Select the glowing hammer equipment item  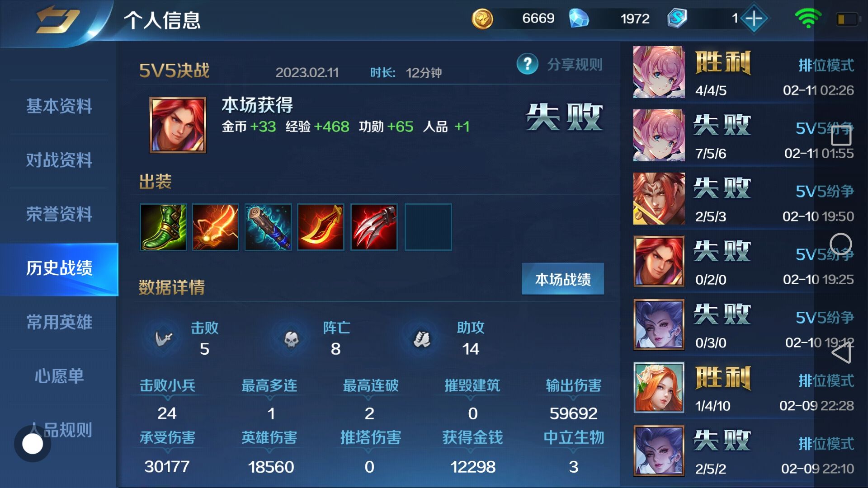268,227
